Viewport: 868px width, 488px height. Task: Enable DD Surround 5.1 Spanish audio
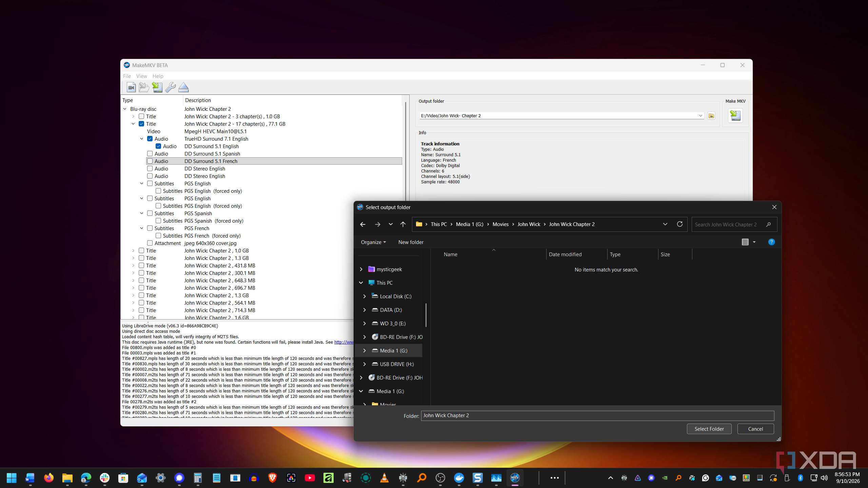150,154
